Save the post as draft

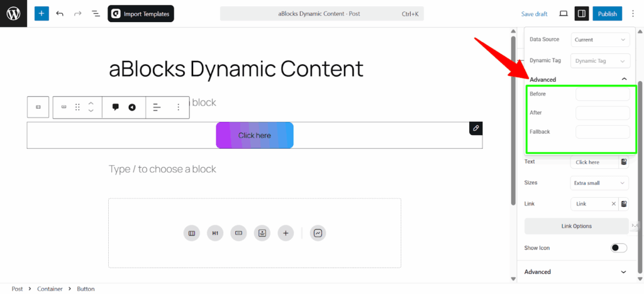coord(534,14)
